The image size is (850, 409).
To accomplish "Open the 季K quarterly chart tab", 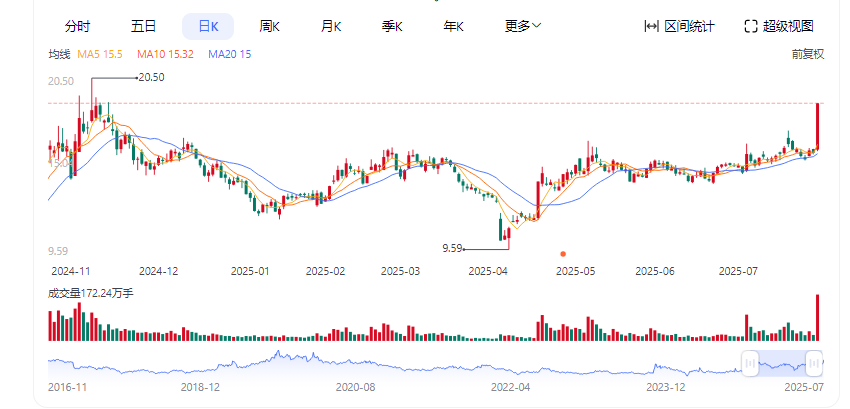I will coord(392,26).
